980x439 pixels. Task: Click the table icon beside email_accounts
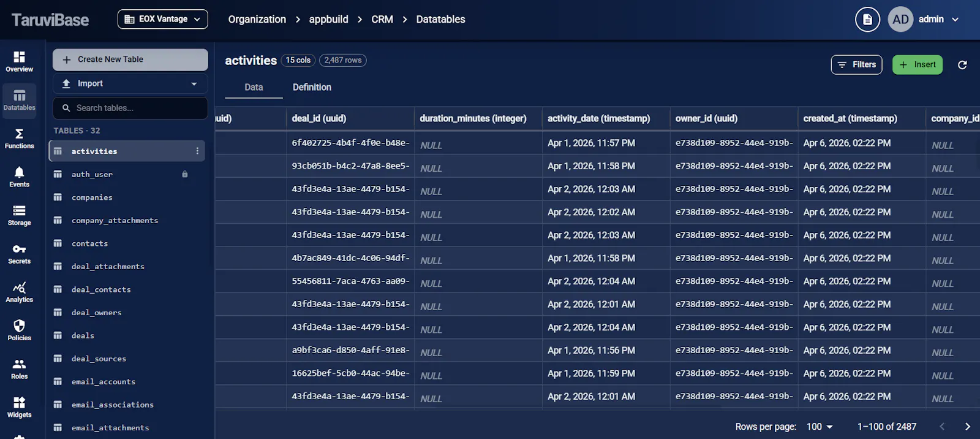(58, 381)
